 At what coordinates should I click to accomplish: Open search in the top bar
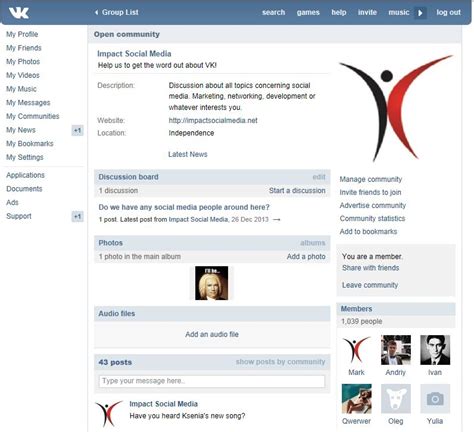tap(273, 12)
